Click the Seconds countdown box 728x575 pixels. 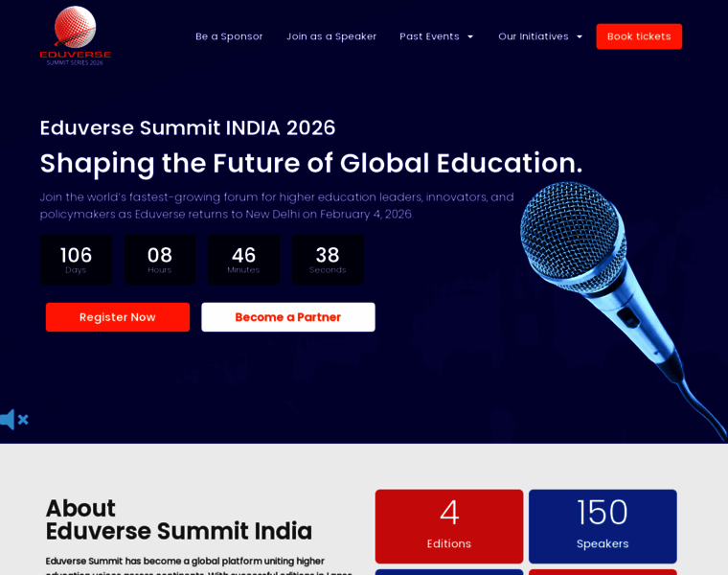(x=327, y=260)
